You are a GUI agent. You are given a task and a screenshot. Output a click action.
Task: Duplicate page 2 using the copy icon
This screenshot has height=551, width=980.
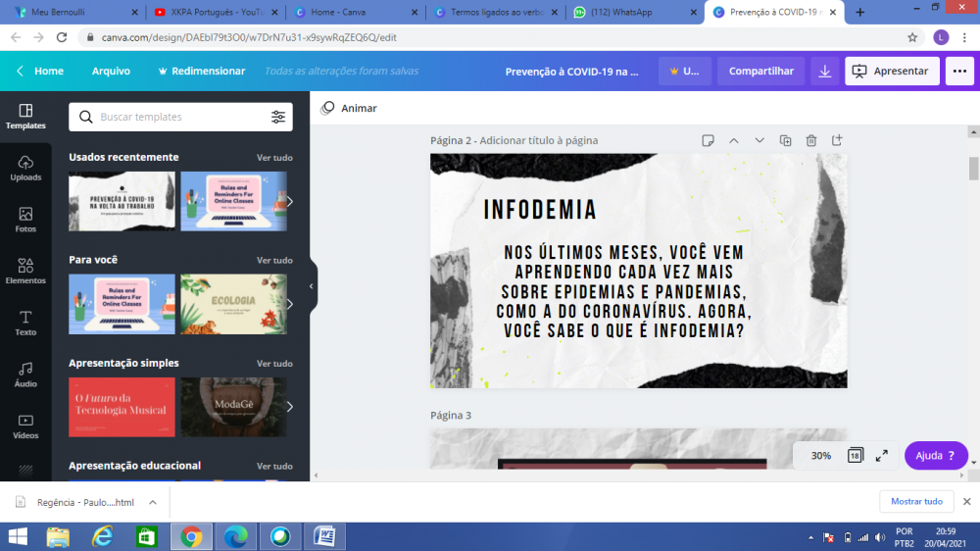coord(785,140)
